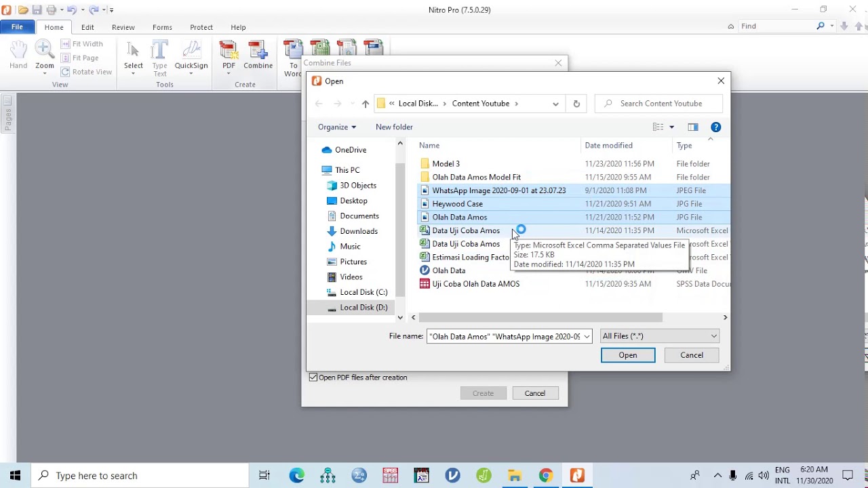This screenshot has width=868, height=488.
Task: Toggle Open PDF files after creation checkbox
Action: click(313, 378)
